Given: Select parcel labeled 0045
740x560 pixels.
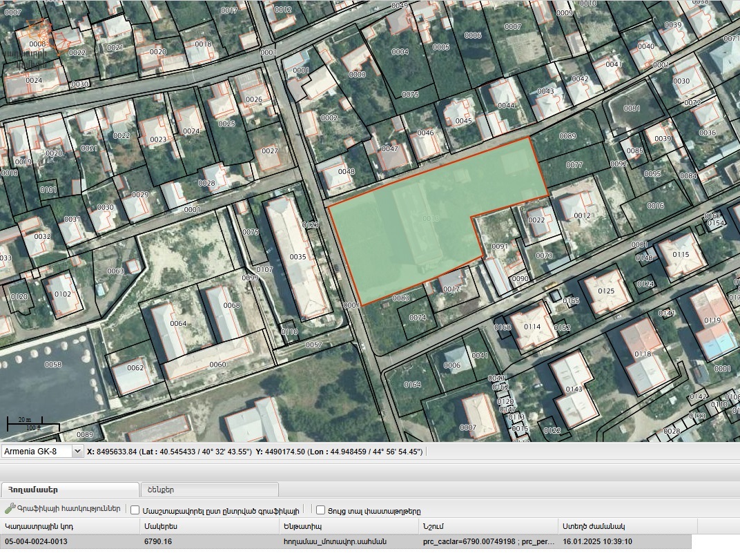Looking at the screenshot, I should pyautogui.click(x=463, y=121).
